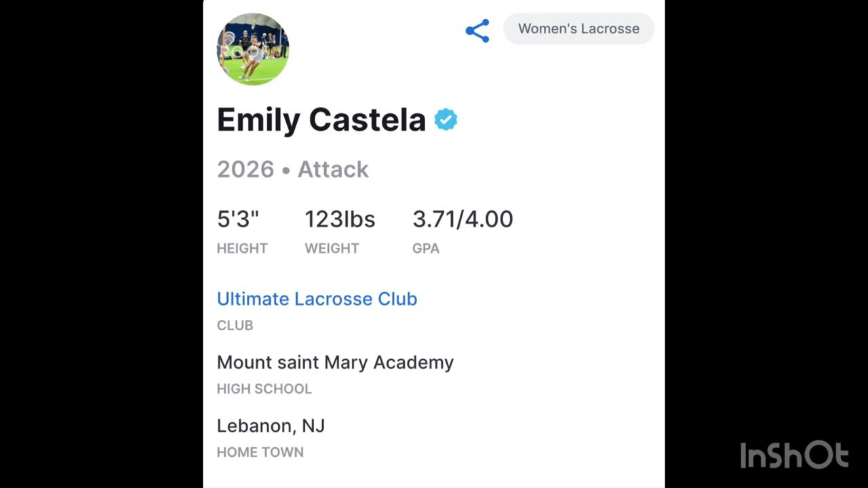The height and width of the screenshot is (488, 868).
Task: Click the 3.71/4.00 GPA value
Action: point(462,219)
